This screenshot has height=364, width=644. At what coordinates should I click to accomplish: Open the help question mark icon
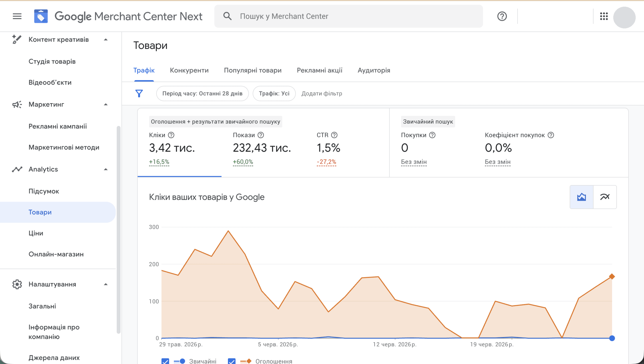coord(502,16)
